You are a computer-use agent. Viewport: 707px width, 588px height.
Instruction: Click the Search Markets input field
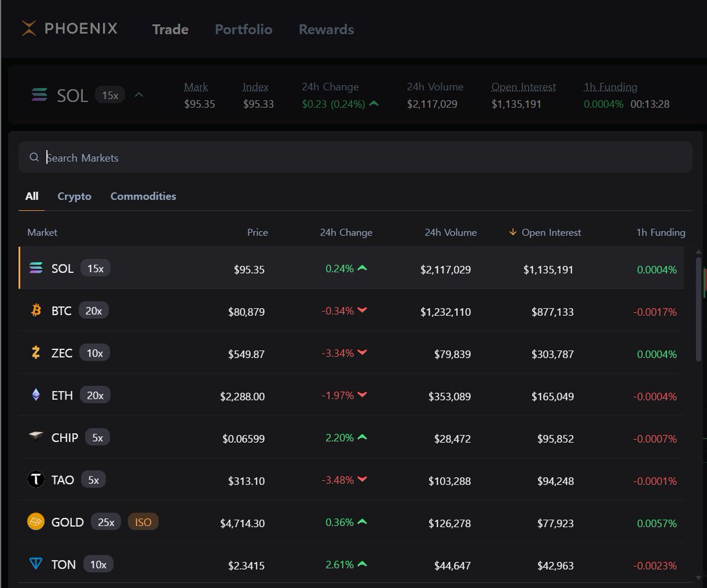click(x=355, y=157)
